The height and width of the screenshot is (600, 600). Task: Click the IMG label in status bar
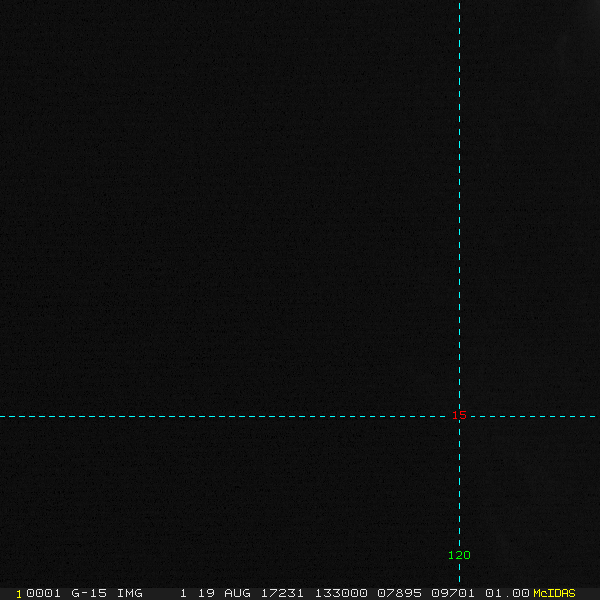[130, 593]
